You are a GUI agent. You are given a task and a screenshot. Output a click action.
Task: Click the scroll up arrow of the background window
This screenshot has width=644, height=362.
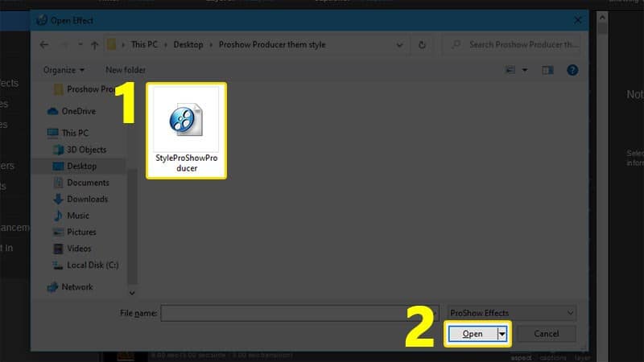[x=602, y=17]
